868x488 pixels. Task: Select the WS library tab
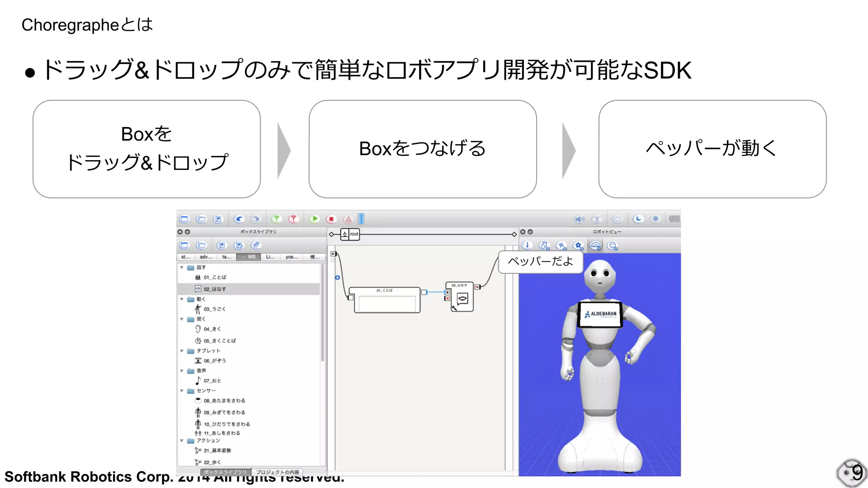tap(249, 257)
